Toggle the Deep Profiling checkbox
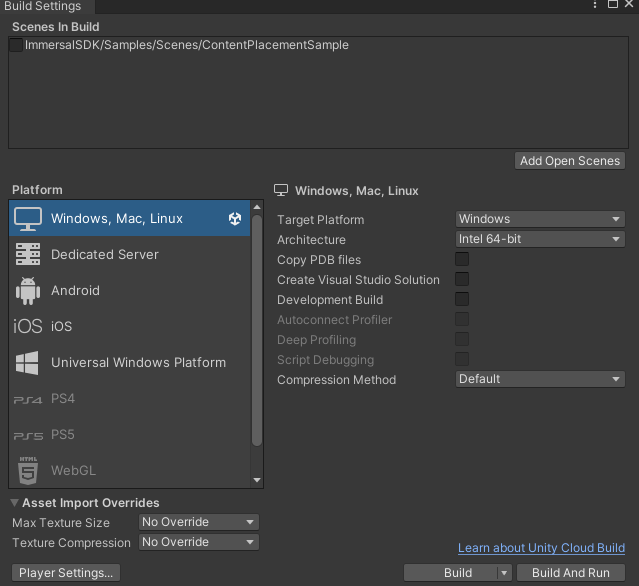Screen dimensions: 639x586 462,339
